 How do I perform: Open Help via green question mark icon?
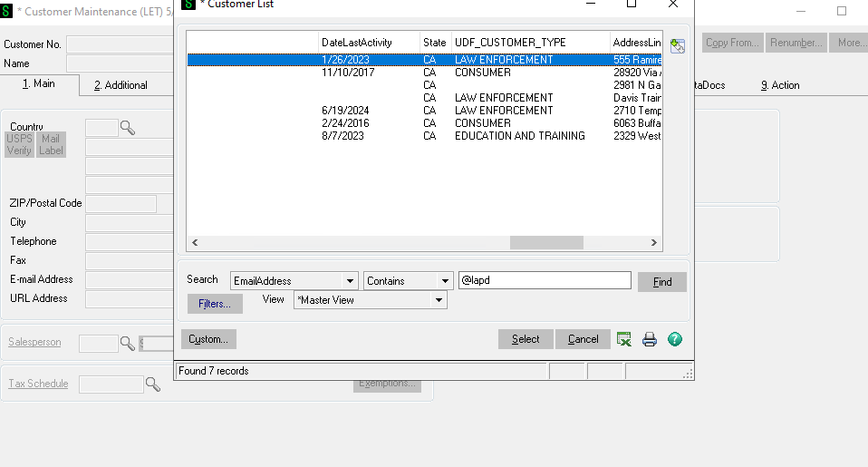[x=675, y=339]
